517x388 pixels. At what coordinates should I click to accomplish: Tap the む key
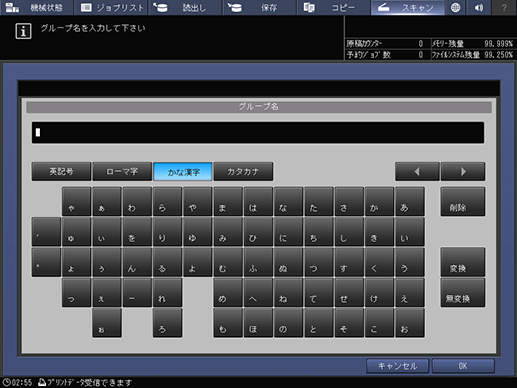point(228,262)
